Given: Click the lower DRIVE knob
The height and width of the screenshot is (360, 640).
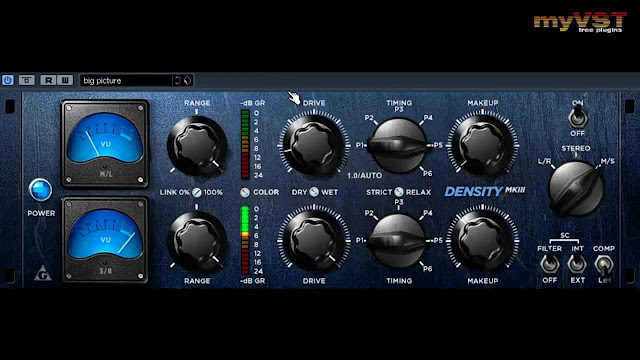Looking at the screenshot, I should [314, 241].
